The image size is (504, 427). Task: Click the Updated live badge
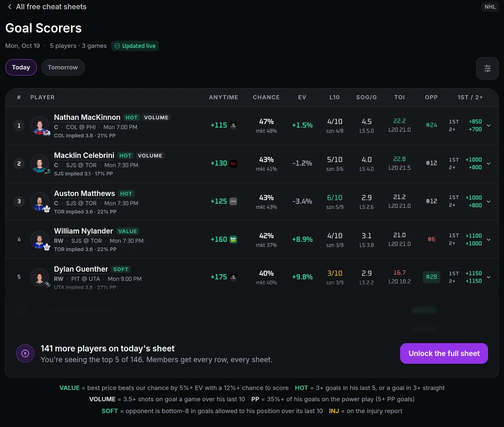[135, 46]
